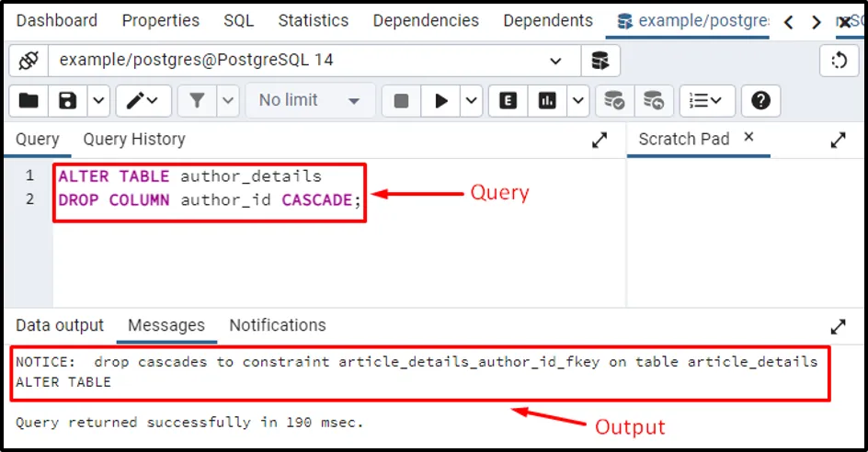Maximize the Messages output panel

point(838,326)
